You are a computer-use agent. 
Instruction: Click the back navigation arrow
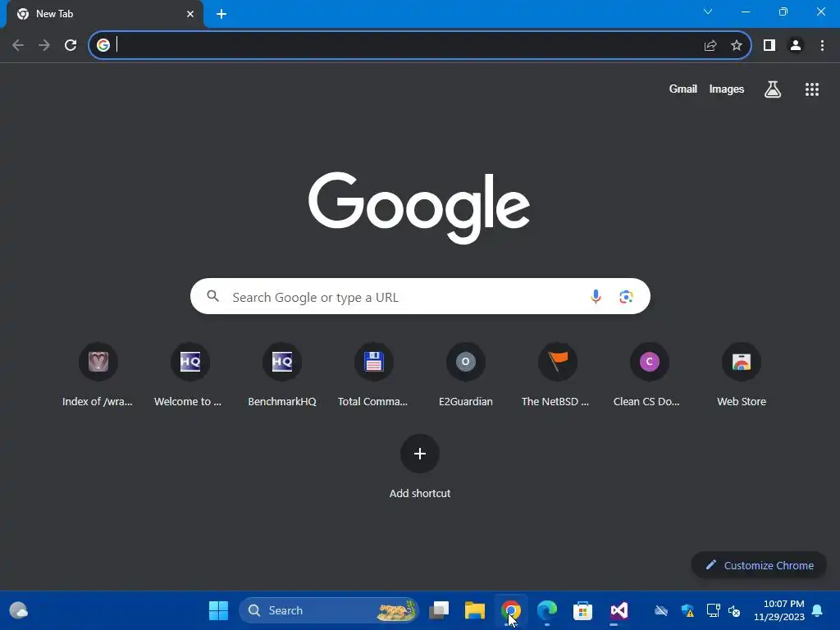click(18, 45)
